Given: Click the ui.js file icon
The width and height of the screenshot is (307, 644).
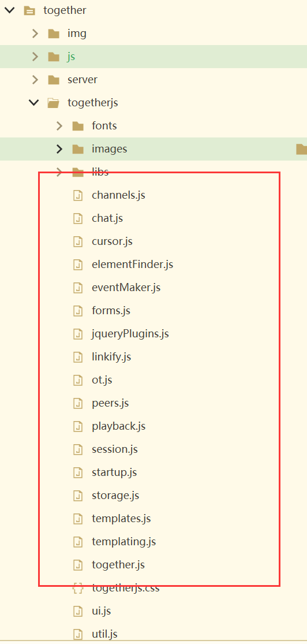Looking at the screenshot, I should pos(77,611).
